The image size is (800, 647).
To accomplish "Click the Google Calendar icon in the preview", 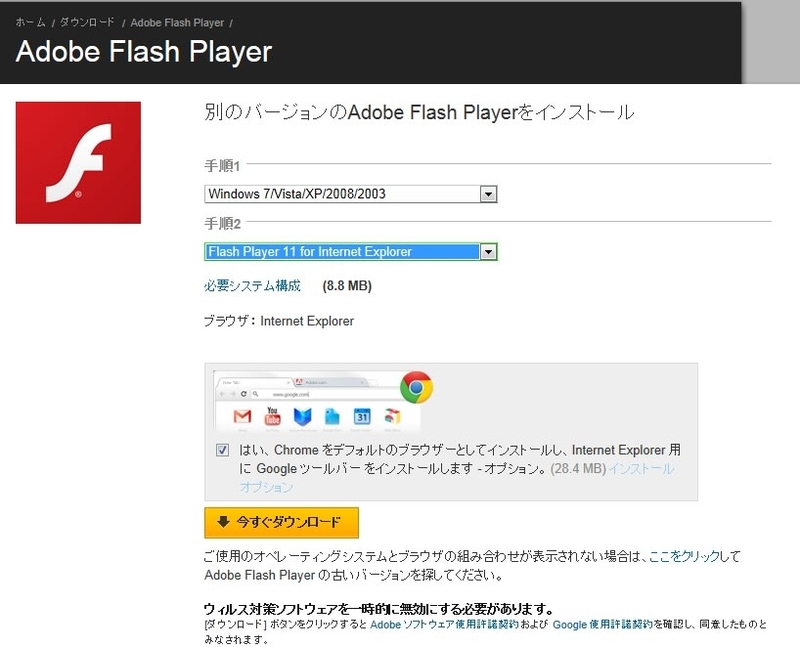I will pos(360,414).
